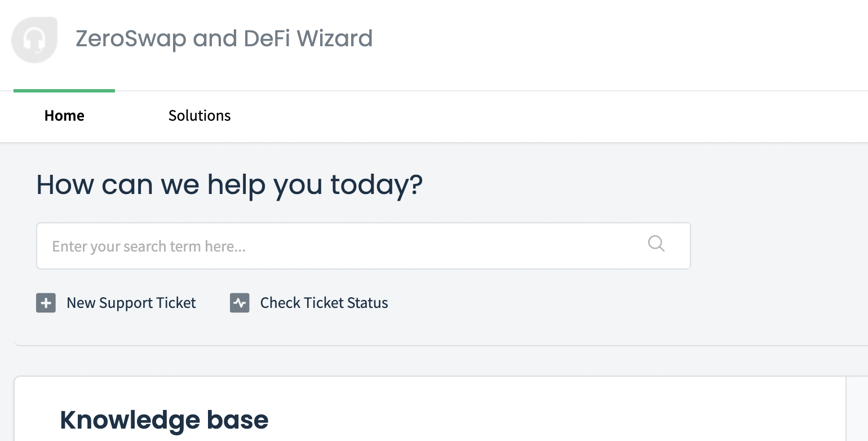This screenshot has height=441, width=868.
Task: Click the magnifying glass search icon
Action: click(x=656, y=244)
